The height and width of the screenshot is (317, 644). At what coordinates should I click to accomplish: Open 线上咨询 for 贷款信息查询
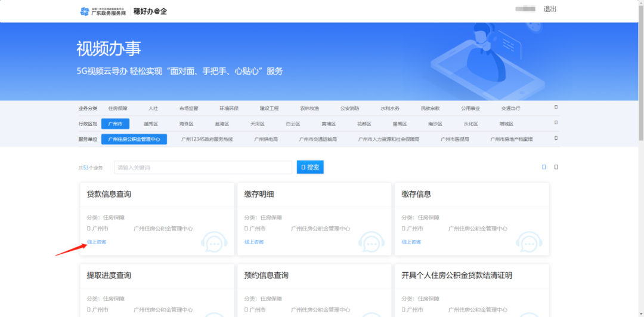[x=97, y=242]
